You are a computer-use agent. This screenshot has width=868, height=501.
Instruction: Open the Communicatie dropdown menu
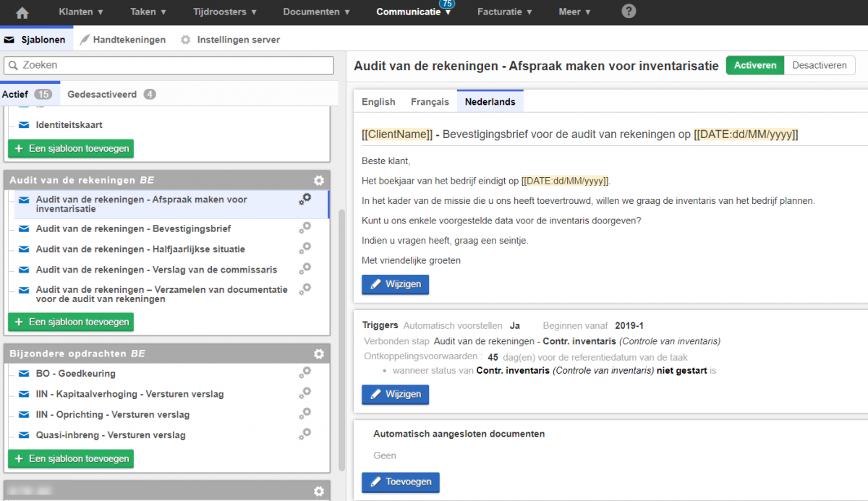414,12
